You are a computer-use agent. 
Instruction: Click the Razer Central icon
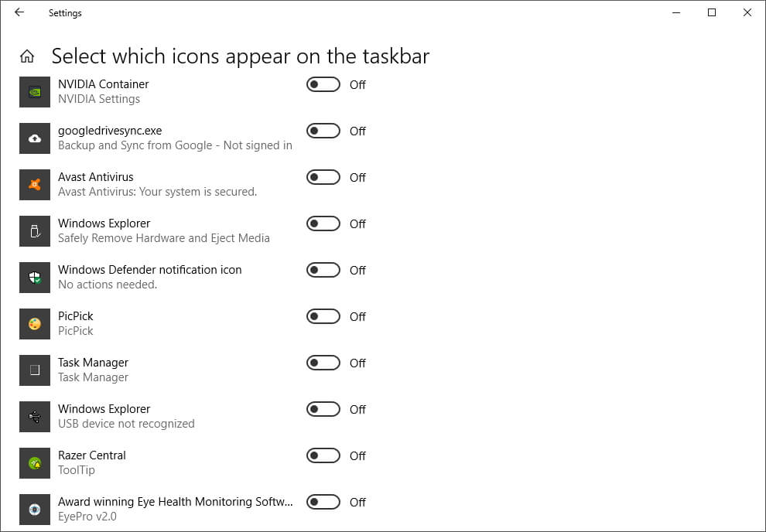coord(35,462)
